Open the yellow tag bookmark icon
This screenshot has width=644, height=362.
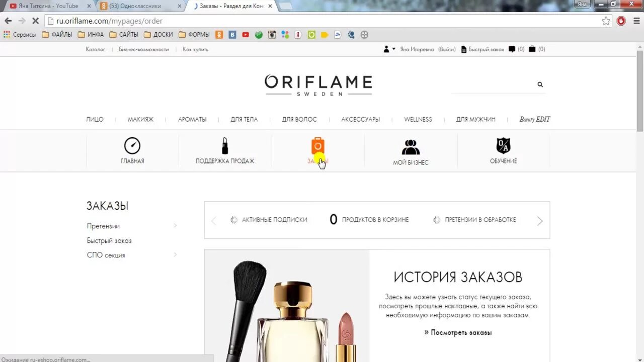tap(325, 35)
